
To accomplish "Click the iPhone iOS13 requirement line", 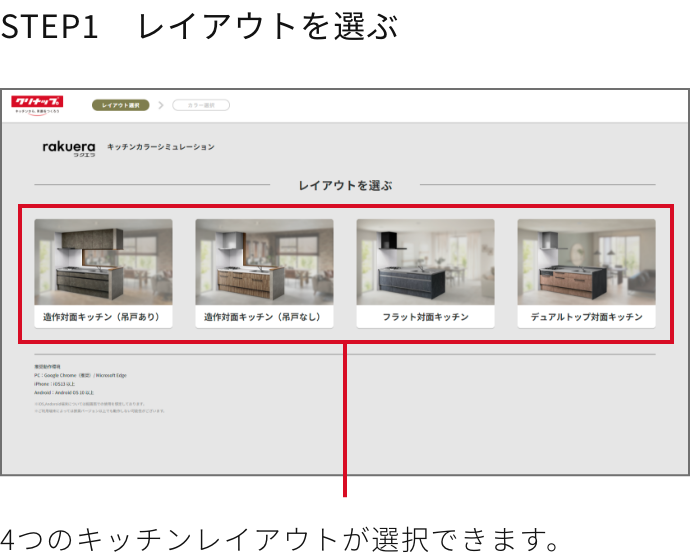I will (x=55, y=384).
